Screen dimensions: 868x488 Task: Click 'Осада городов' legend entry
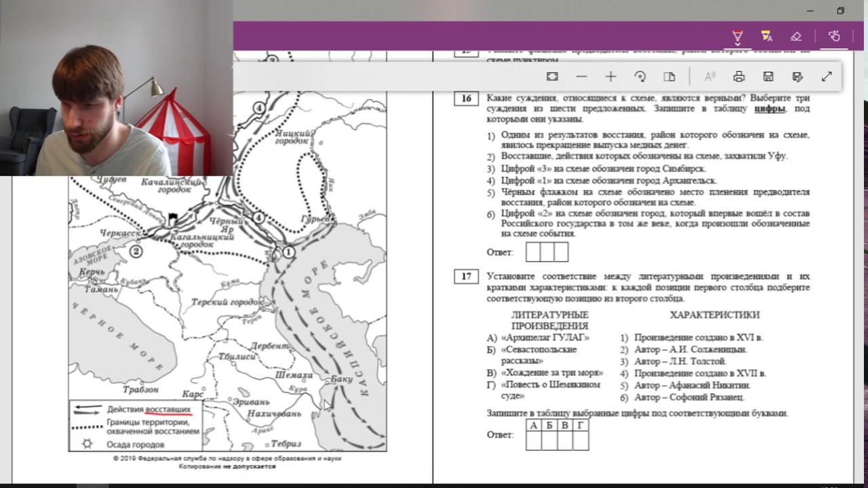click(x=135, y=445)
